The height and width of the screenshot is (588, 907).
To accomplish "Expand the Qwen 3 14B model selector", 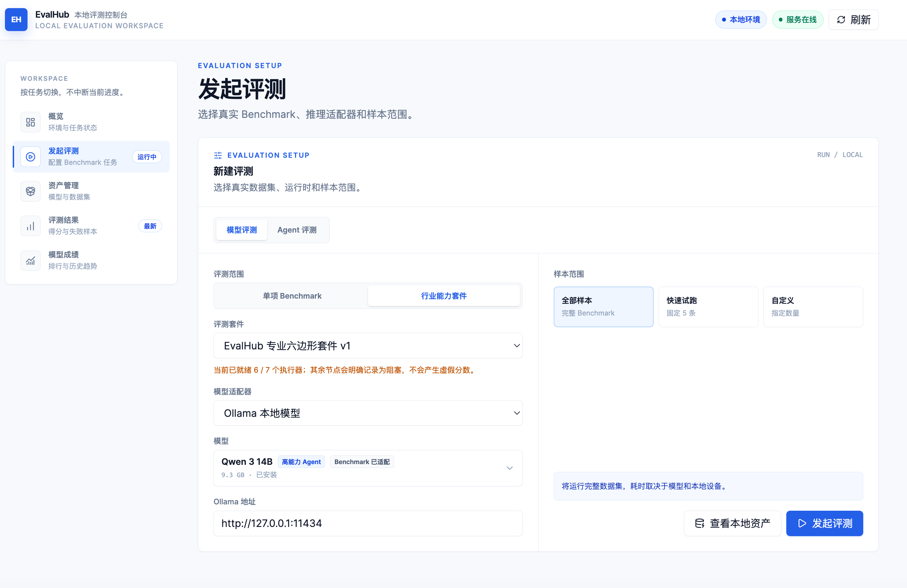I will click(368, 468).
